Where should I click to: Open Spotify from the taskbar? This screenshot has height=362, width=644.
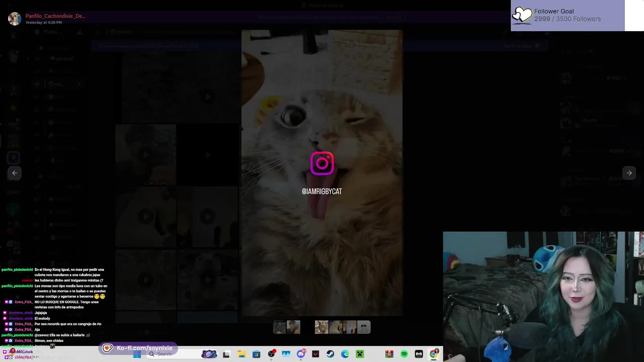click(404, 354)
